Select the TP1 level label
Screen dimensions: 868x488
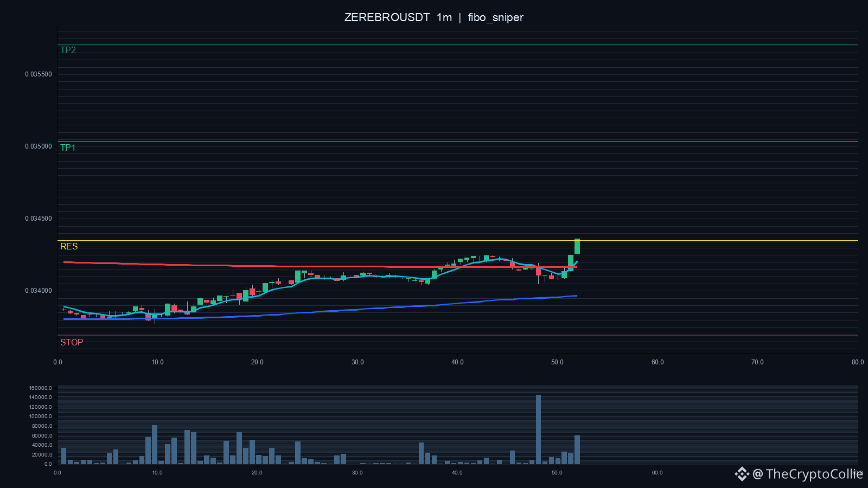pos(68,147)
